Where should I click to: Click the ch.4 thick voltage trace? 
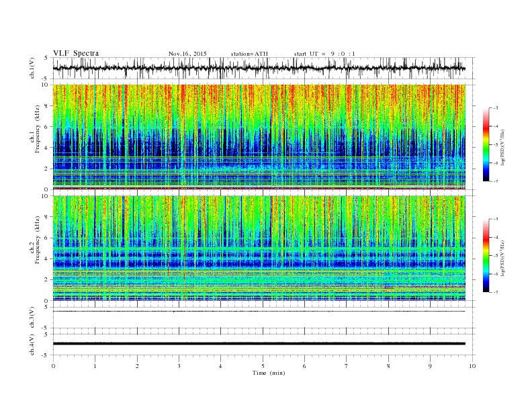[x=259, y=344]
